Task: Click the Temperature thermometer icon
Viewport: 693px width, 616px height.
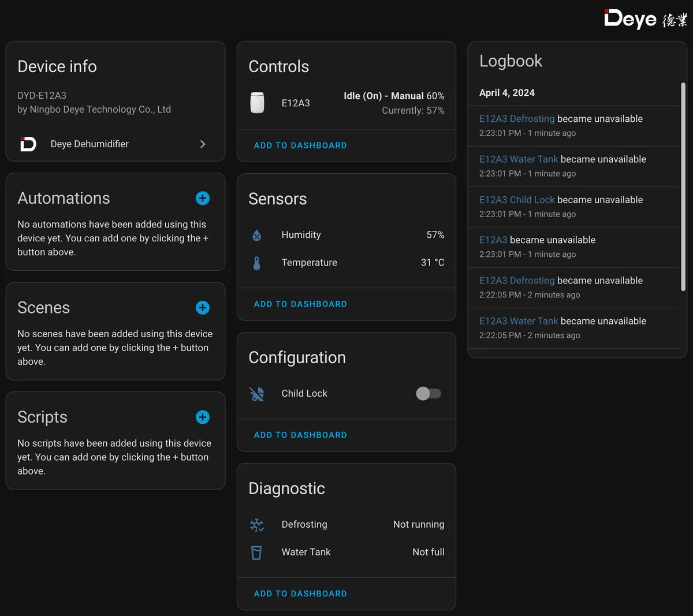Action: (257, 263)
